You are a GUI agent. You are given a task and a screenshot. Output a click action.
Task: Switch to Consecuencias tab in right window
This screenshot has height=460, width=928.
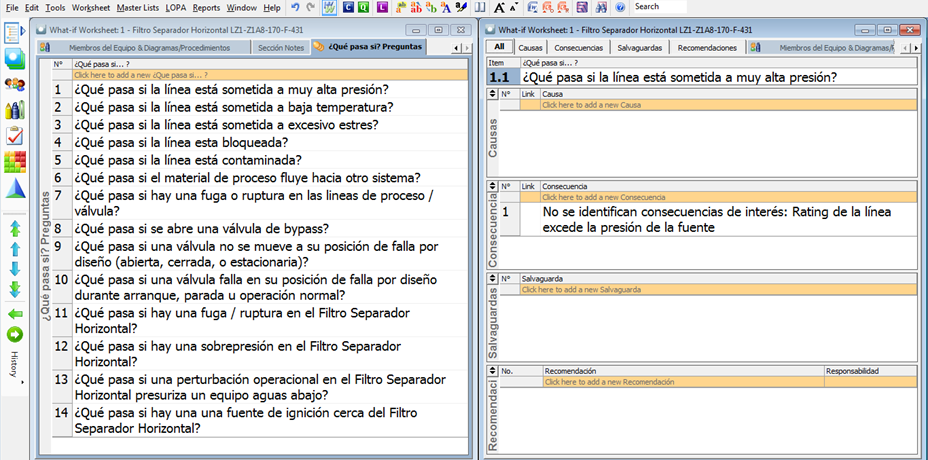click(579, 48)
